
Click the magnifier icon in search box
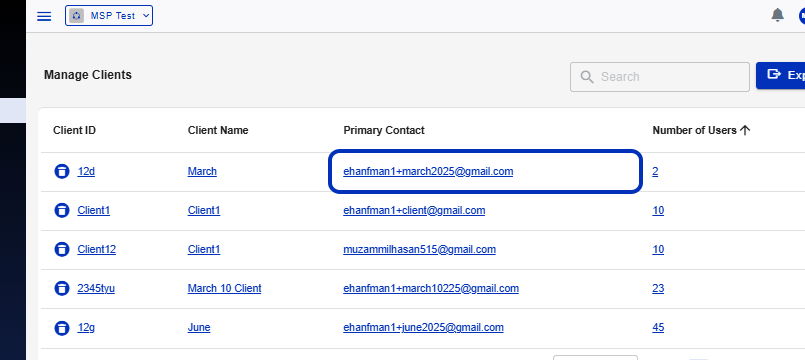pyautogui.click(x=587, y=77)
